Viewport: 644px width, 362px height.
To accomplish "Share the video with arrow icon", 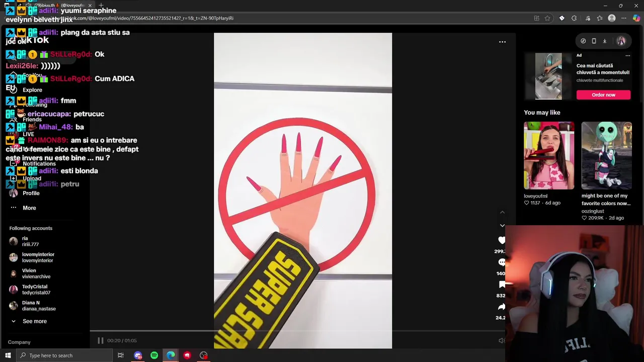I will point(502,307).
